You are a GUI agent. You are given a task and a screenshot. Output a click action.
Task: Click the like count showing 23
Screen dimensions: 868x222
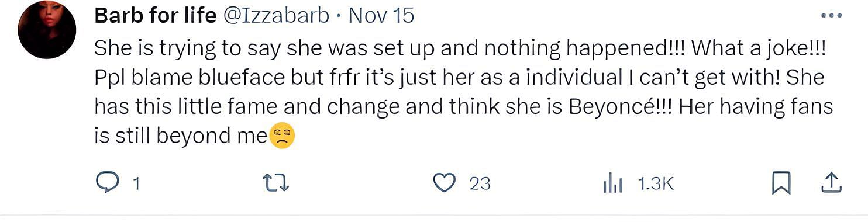click(480, 184)
